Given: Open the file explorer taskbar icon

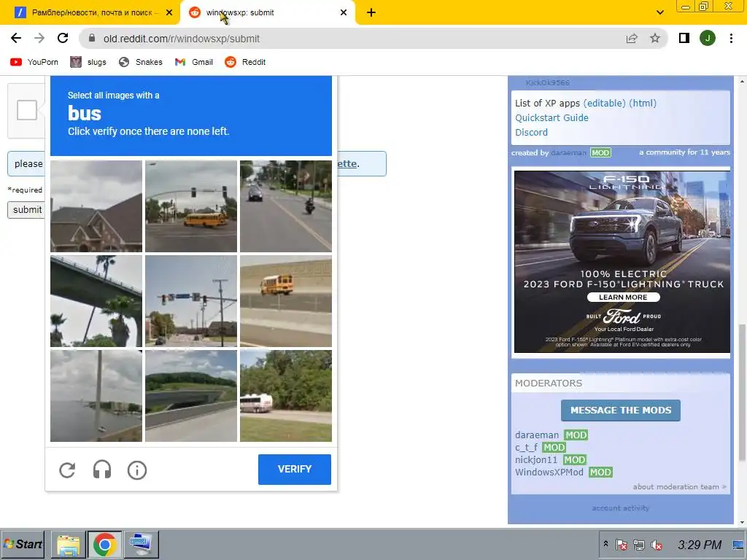Looking at the screenshot, I should [x=68, y=544].
